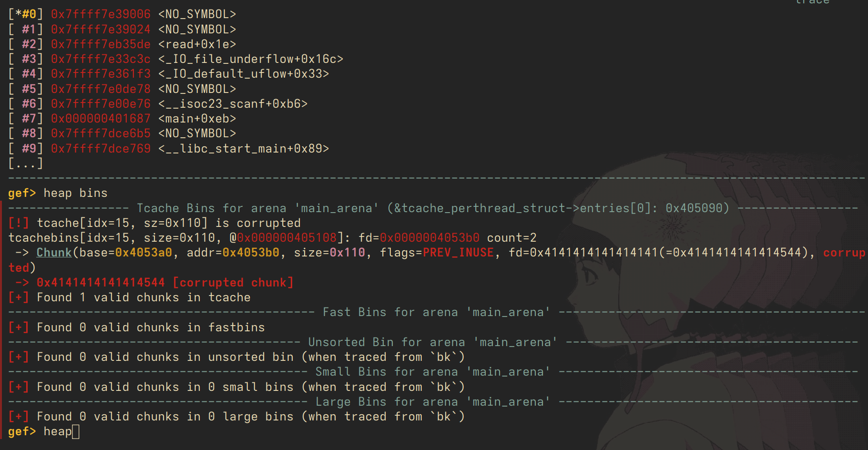
Task: Click the chunk base value 0x4053a0
Action: click(143, 253)
